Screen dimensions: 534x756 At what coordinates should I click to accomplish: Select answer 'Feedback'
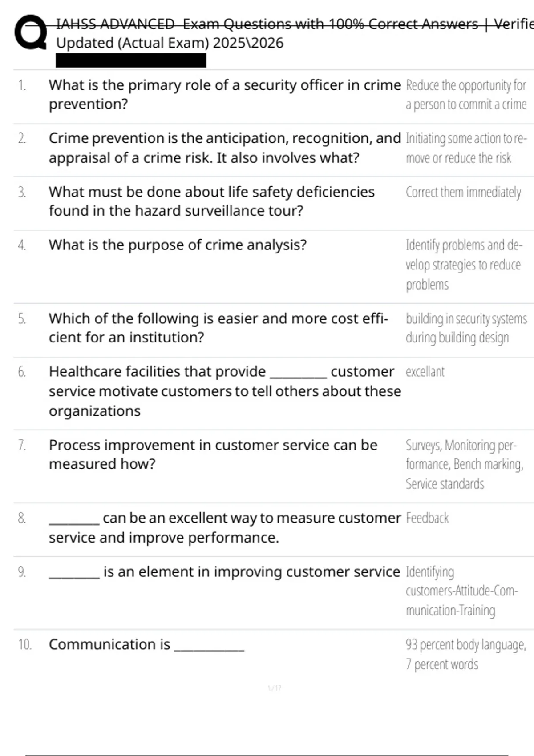coord(427,518)
